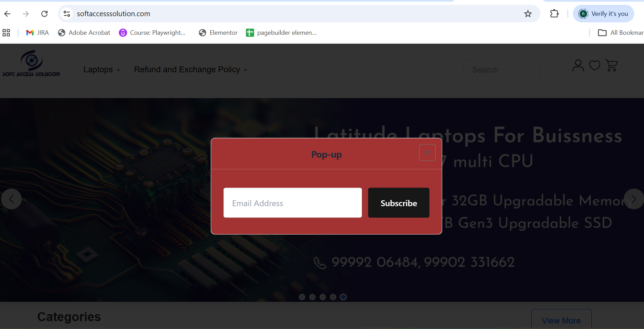Click the Verify it's you profile button
The height and width of the screenshot is (329, 644).
(x=603, y=14)
